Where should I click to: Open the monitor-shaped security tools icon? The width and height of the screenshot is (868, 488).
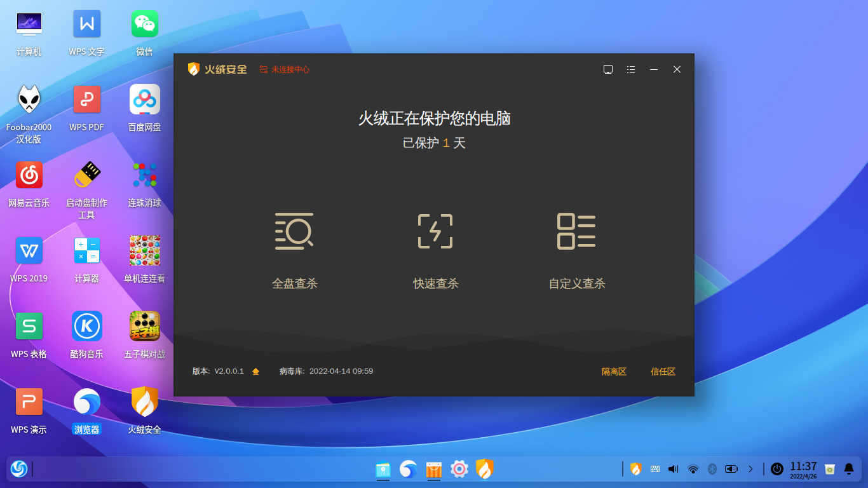(x=608, y=69)
